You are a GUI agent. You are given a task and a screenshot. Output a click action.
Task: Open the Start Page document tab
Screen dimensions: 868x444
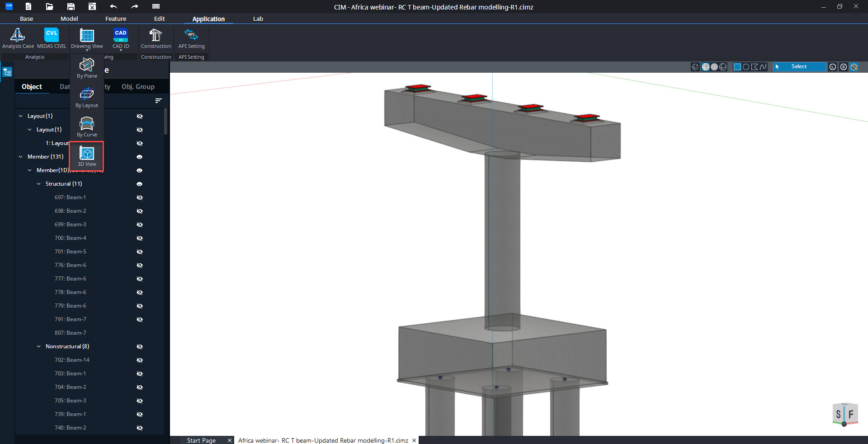tap(201, 440)
